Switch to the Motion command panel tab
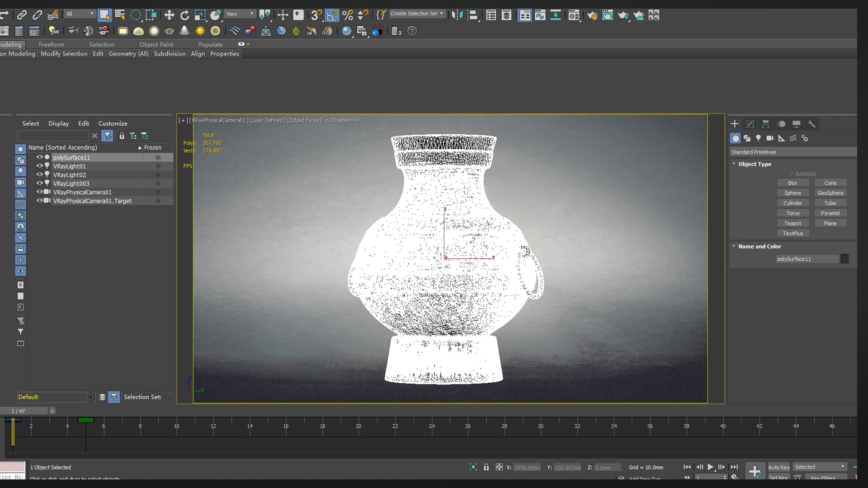This screenshot has width=868, height=488. [x=781, y=124]
